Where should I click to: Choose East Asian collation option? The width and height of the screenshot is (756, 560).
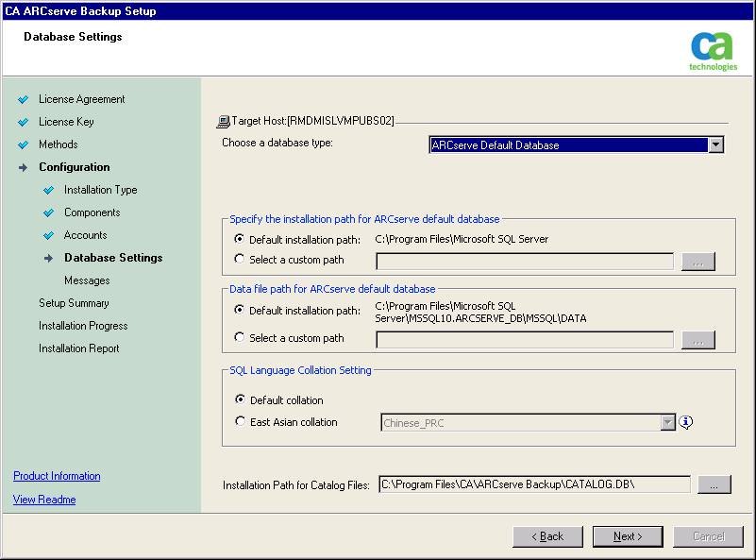pyautogui.click(x=240, y=422)
